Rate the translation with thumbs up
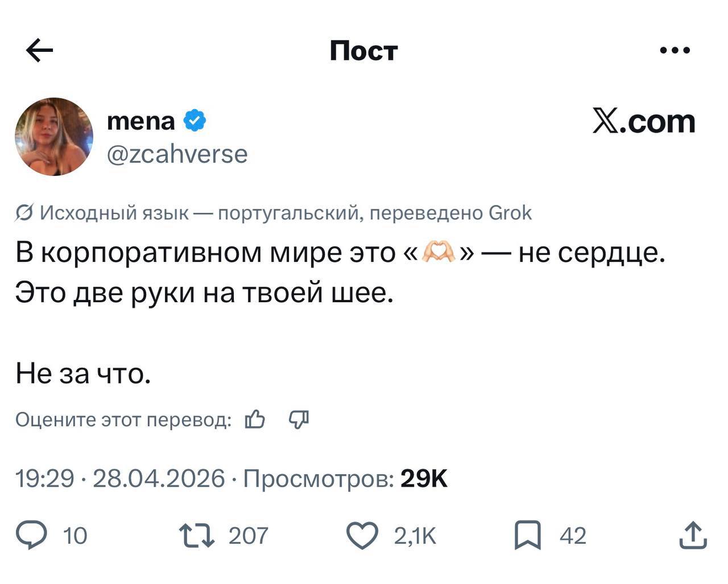The height and width of the screenshot is (584, 728). (x=255, y=420)
